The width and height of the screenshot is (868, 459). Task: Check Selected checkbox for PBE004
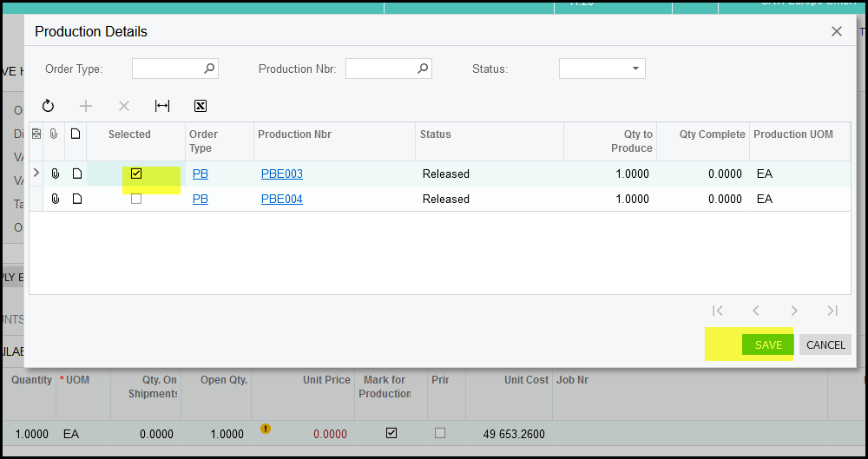136,199
